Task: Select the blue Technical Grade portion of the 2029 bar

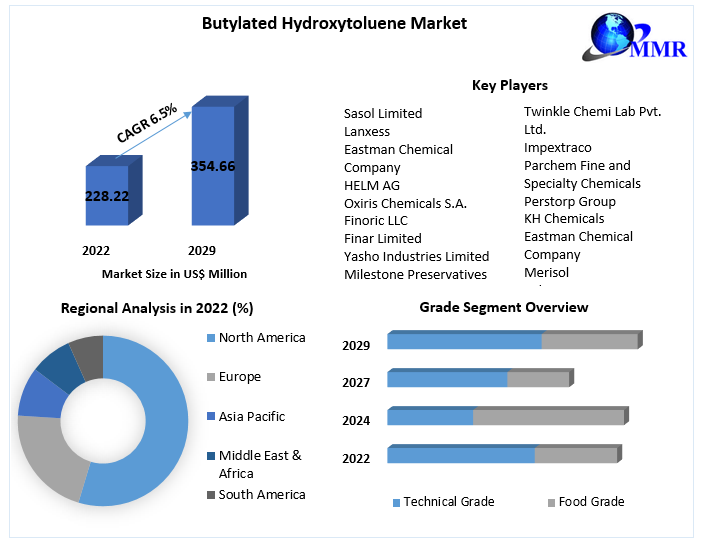Action: coord(463,342)
